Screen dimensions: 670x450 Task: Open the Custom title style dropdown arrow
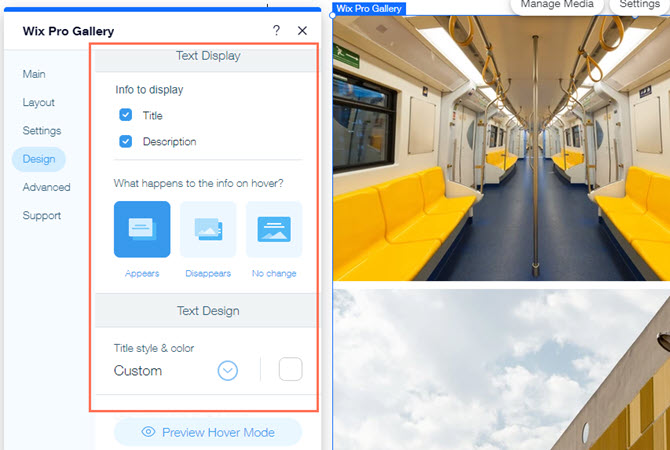click(x=228, y=371)
